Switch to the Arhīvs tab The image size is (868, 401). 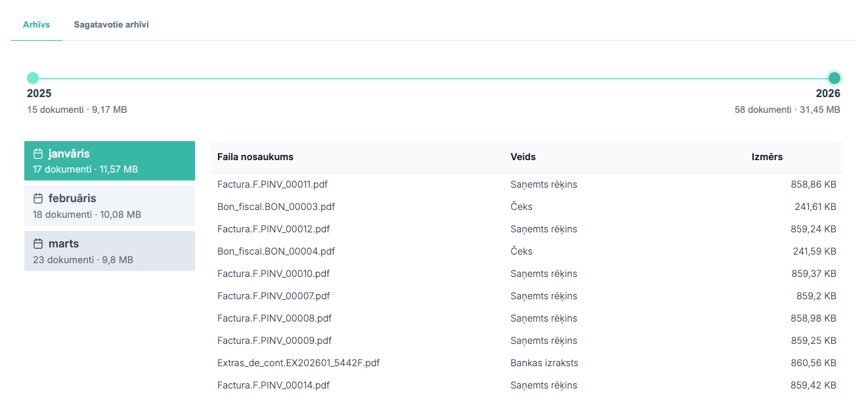point(36,25)
